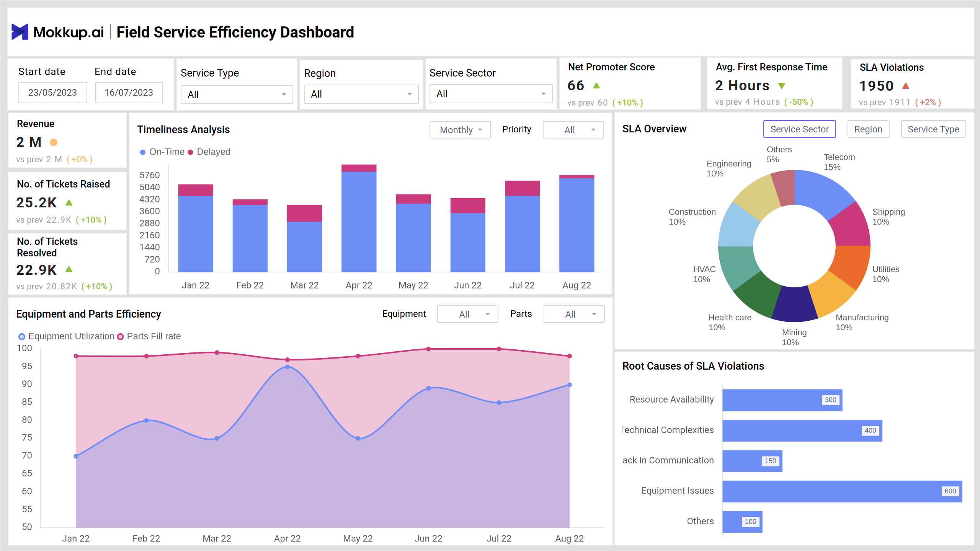Click the Resource Availability 300 bar
This screenshot has height=551, width=980.
pos(782,400)
